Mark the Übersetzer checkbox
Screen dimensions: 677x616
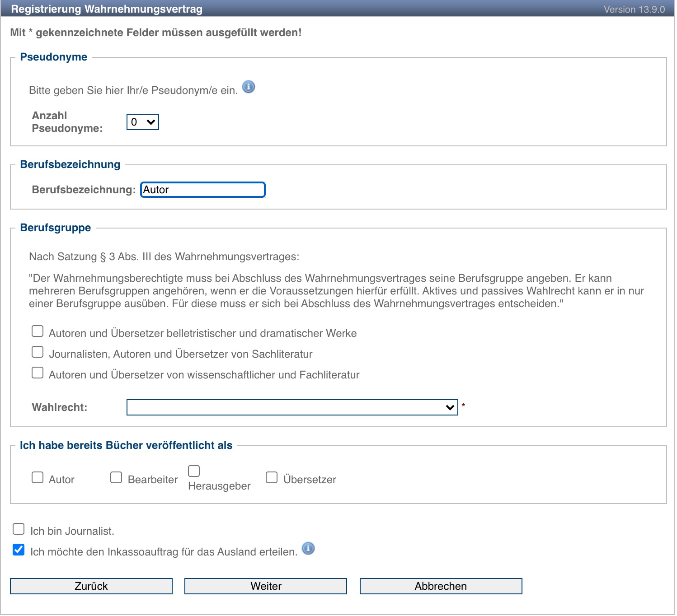coord(272,477)
